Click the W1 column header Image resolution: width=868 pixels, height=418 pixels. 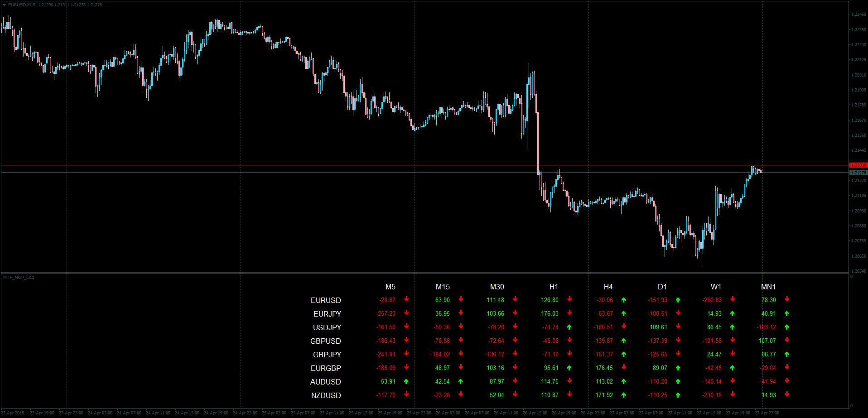716,287
